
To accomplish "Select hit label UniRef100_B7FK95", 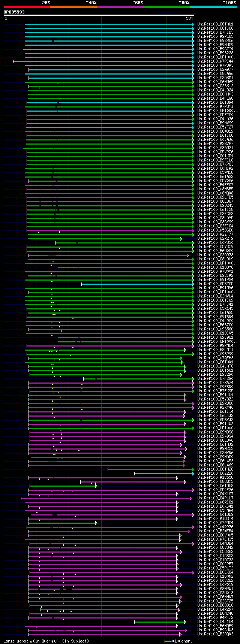I will [215, 391].
